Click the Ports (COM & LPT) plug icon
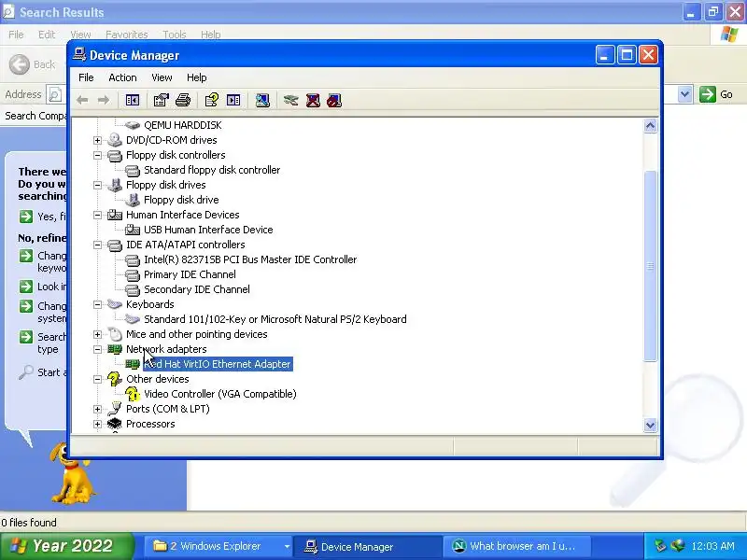The width and height of the screenshot is (747, 560). tap(114, 409)
